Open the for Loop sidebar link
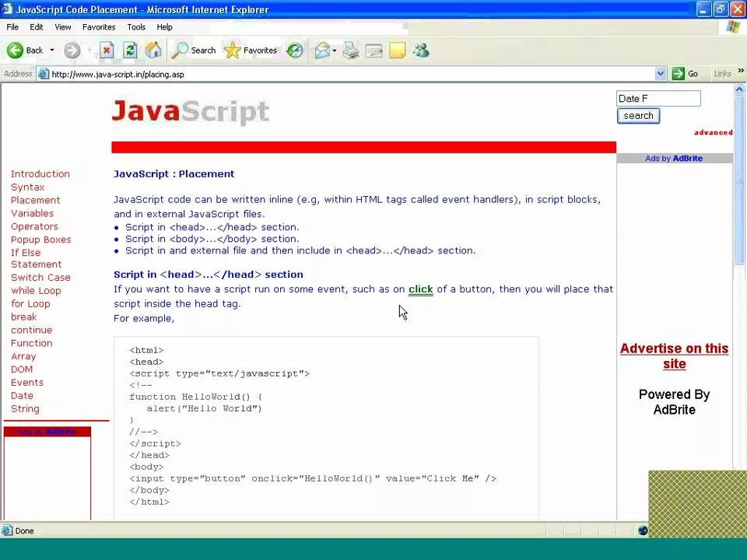This screenshot has height=560, width=747. [30, 304]
